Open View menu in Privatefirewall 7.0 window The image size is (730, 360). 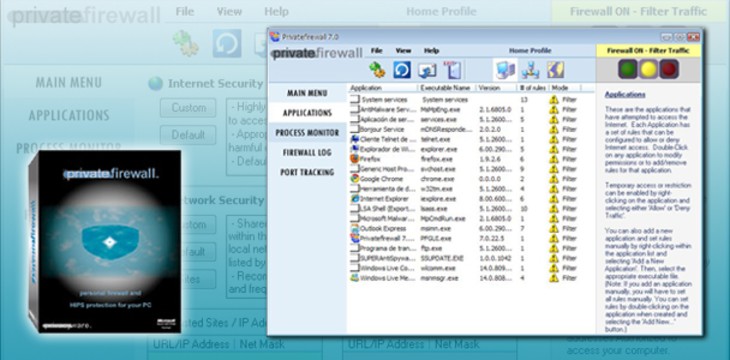[403, 50]
